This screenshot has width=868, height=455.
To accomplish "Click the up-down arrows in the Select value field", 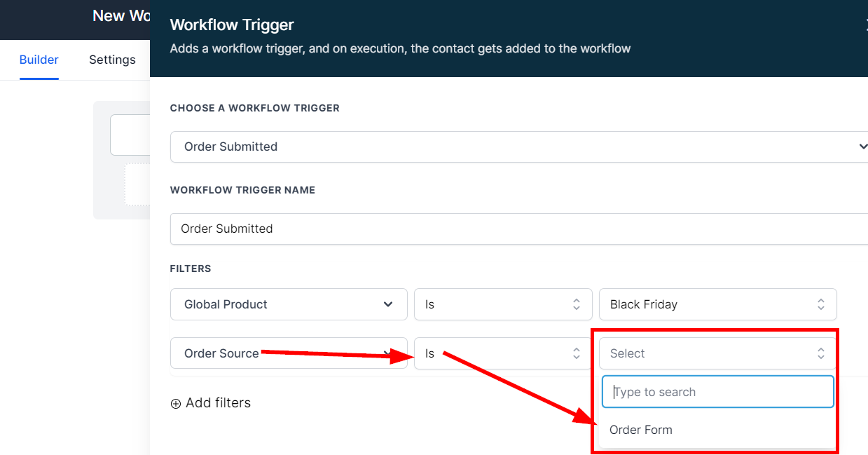I will (x=820, y=353).
